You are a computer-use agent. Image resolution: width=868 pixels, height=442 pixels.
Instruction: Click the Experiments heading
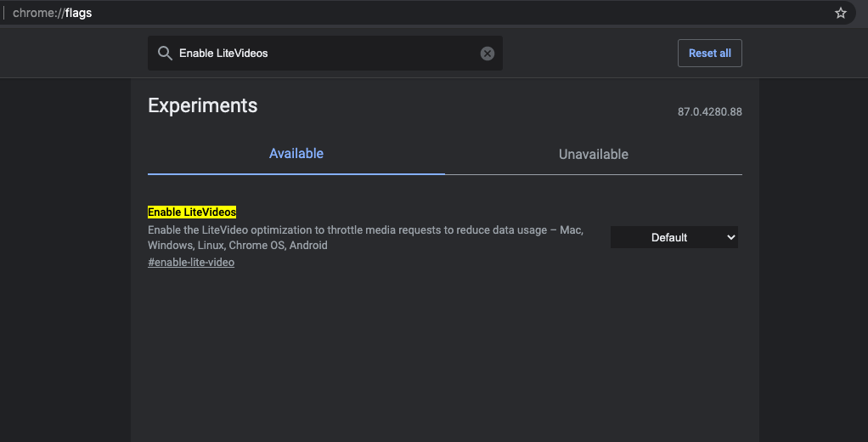203,105
